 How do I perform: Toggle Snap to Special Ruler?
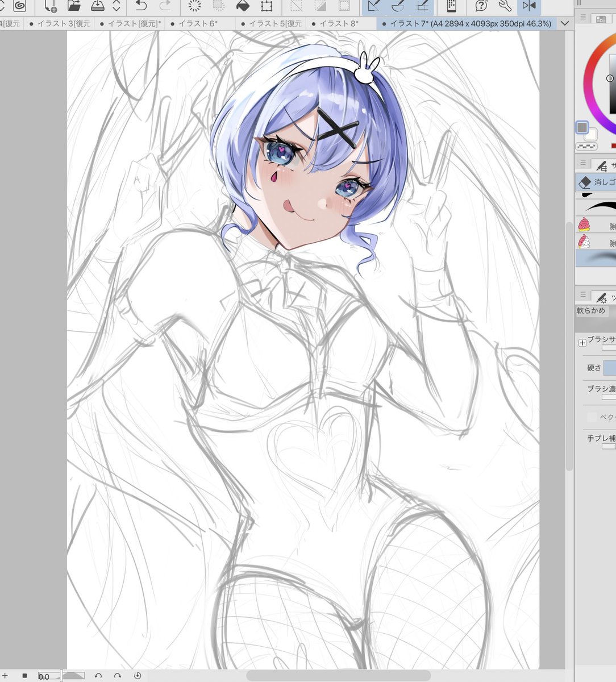coord(398,6)
